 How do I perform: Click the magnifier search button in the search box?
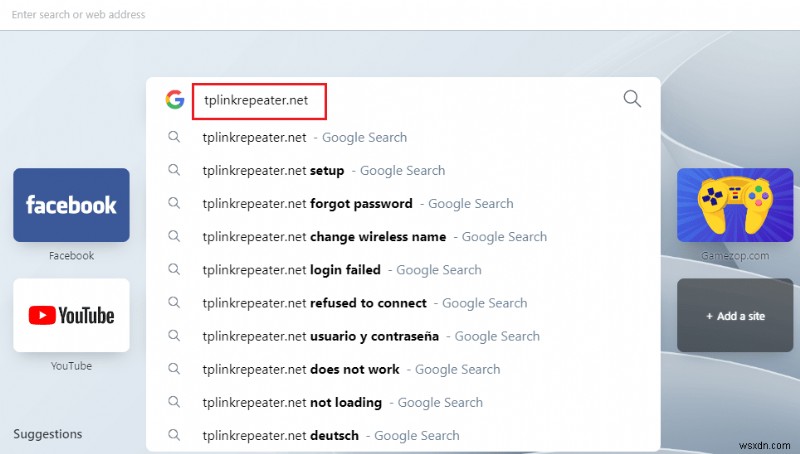(x=632, y=98)
